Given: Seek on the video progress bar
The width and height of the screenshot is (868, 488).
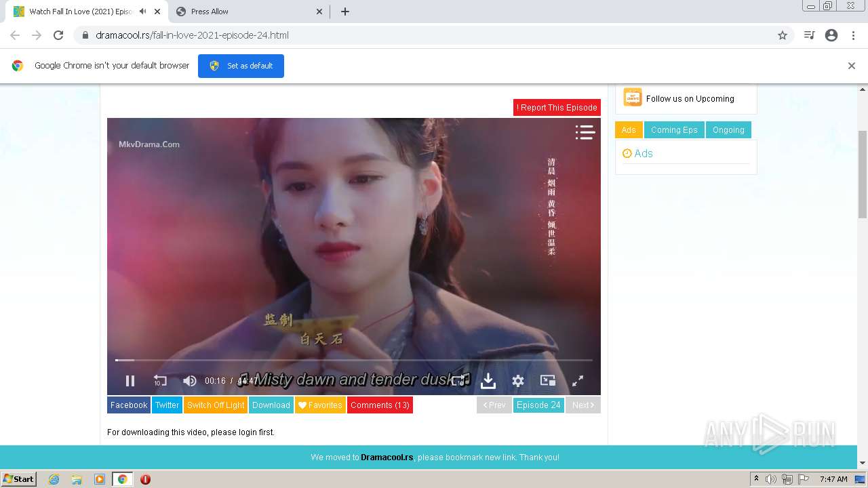Looking at the screenshot, I should coord(353,360).
